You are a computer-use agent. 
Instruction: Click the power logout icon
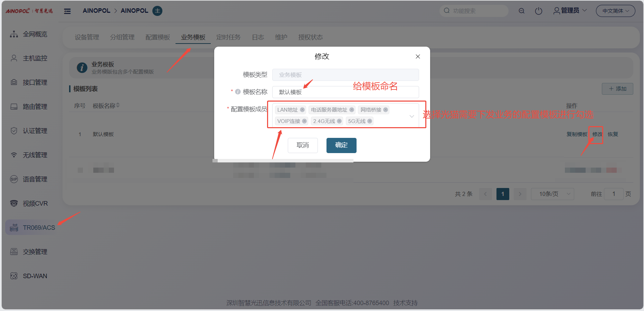[538, 11]
